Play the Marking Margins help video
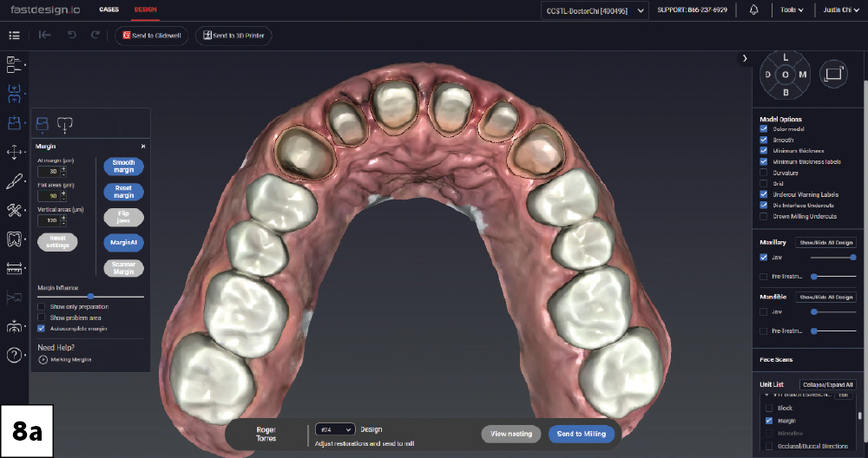 (x=43, y=359)
